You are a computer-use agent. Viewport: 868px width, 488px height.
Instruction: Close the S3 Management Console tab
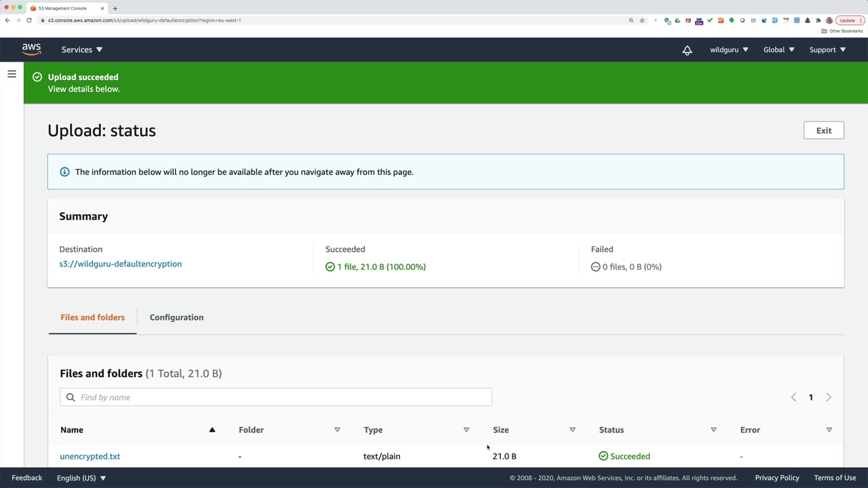point(102,8)
